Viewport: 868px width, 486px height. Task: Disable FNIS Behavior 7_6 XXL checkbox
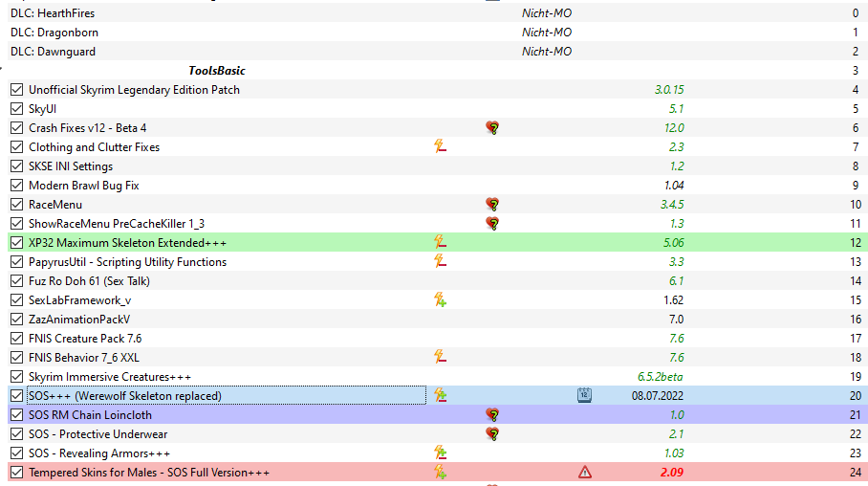point(16,358)
